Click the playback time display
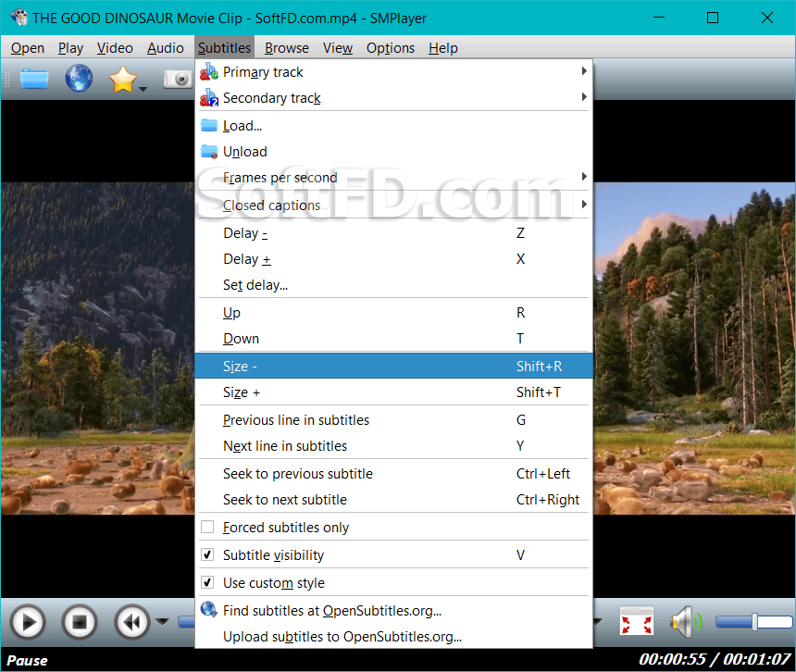This screenshot has width=796, height=672. tap(715, 659)
